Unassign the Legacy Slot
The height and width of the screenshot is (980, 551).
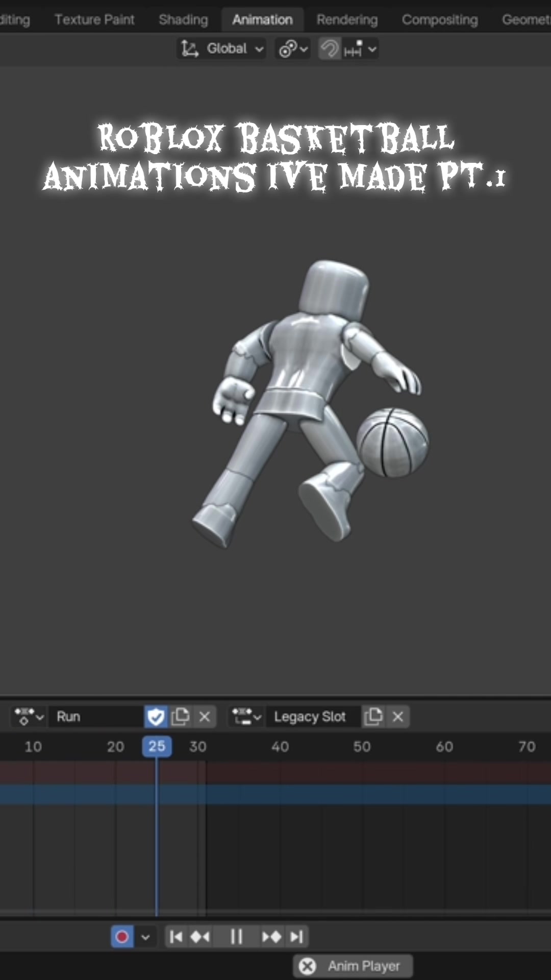398,717
